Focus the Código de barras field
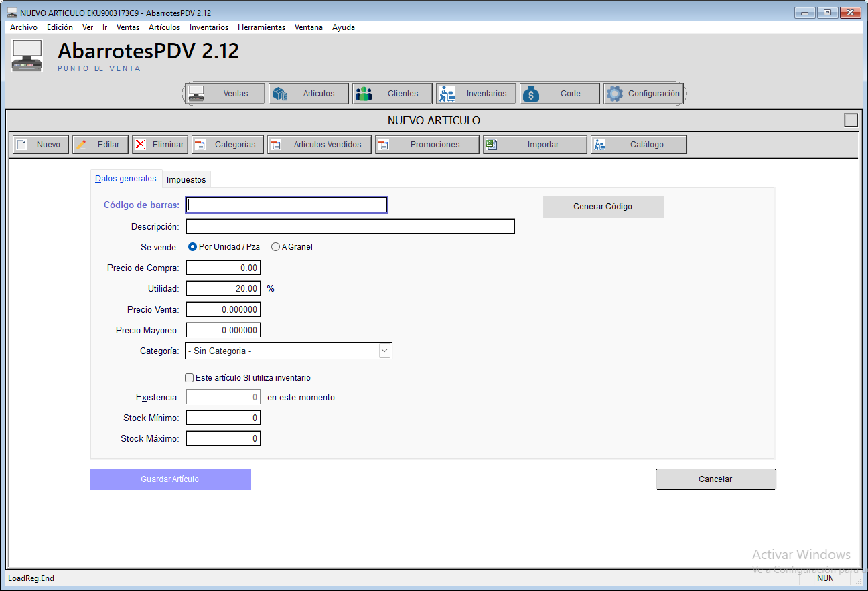 point(287,205)
